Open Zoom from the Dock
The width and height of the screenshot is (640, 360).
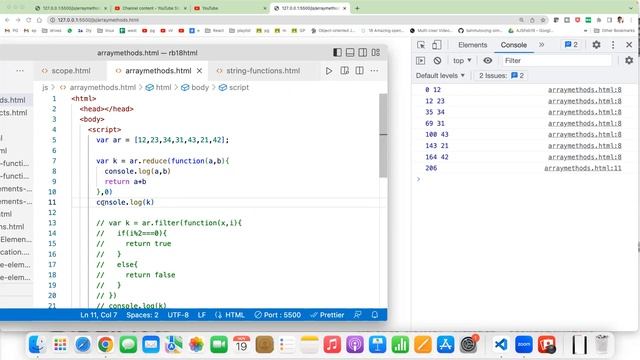click(524, 345)
